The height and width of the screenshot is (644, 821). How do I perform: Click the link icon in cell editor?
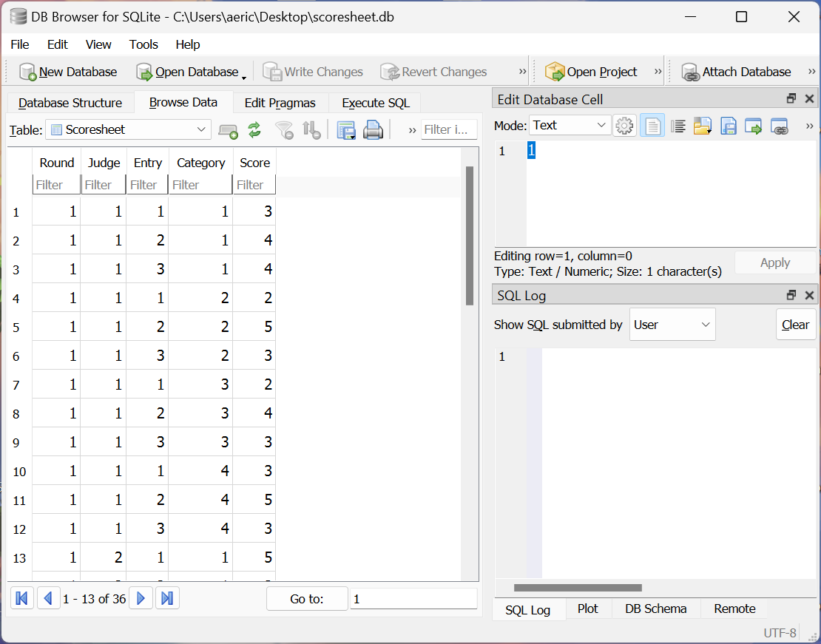779,126
